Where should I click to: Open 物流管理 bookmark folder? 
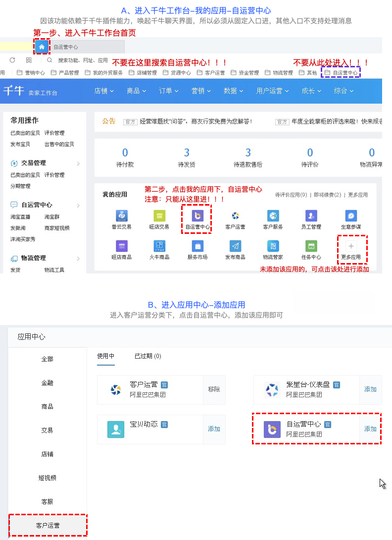(279, 73)
